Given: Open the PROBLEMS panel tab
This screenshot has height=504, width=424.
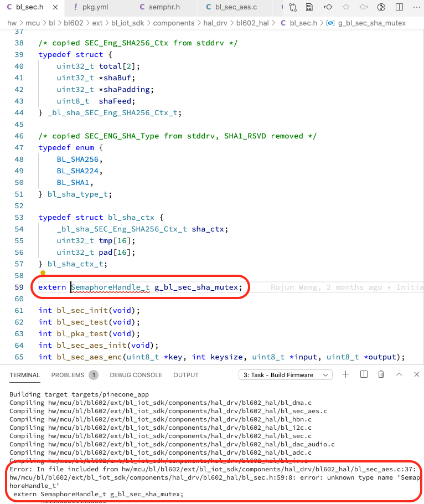Looking at the screenshot, I should 68,375.
